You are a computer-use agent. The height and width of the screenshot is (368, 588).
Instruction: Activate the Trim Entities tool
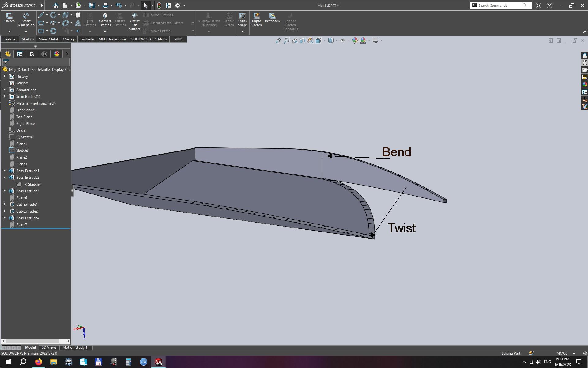pyautogui.click(x=90, y=19)
